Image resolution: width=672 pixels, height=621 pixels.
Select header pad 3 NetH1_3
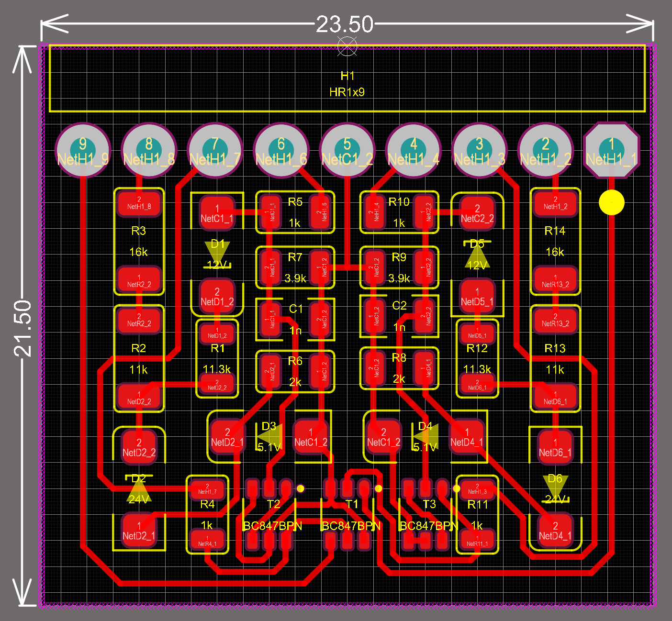[x=479, y=150]
